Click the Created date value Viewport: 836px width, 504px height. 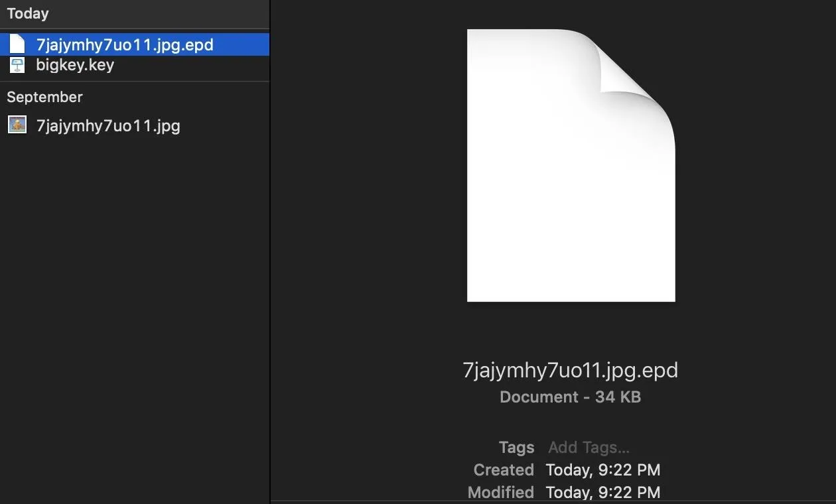(x=603, y=470)
